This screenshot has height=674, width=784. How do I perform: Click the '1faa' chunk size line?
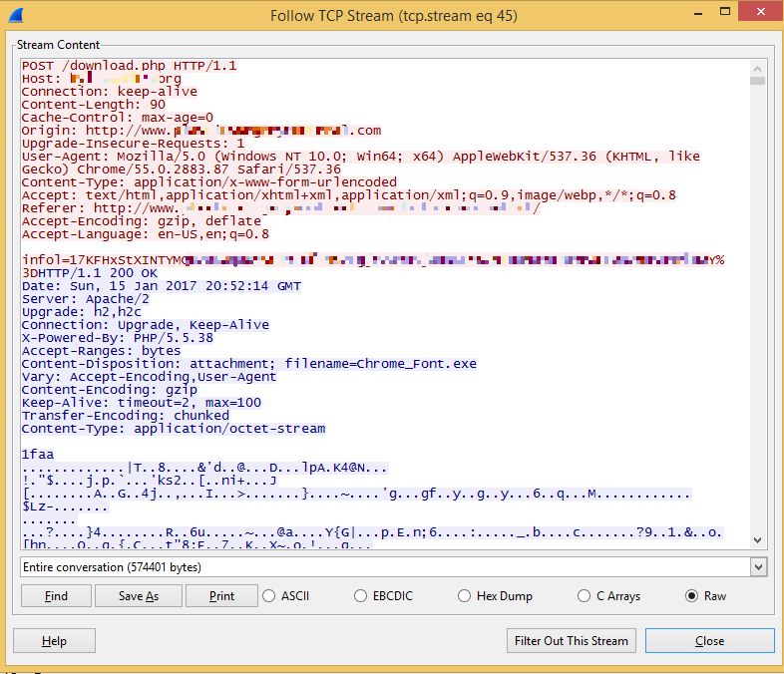point(38,455)
